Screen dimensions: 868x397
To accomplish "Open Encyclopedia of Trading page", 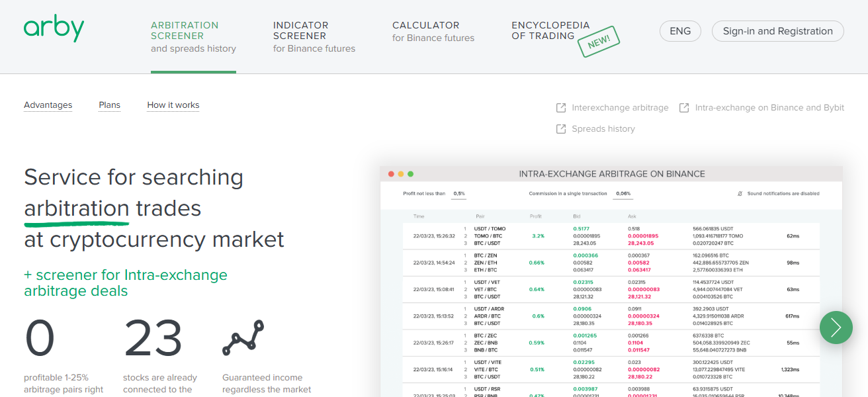I will pyautogui.click(x=550, y=30).
